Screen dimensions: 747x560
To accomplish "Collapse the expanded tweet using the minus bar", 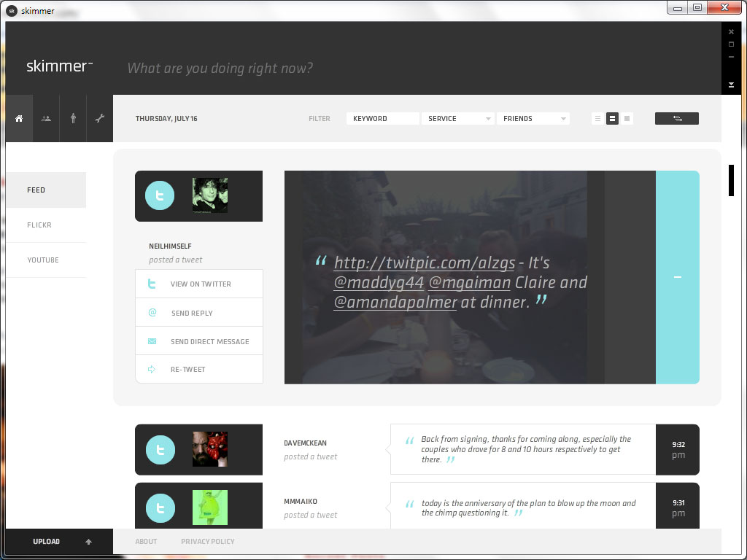I will pyautogui.click(x=677, y=277).
